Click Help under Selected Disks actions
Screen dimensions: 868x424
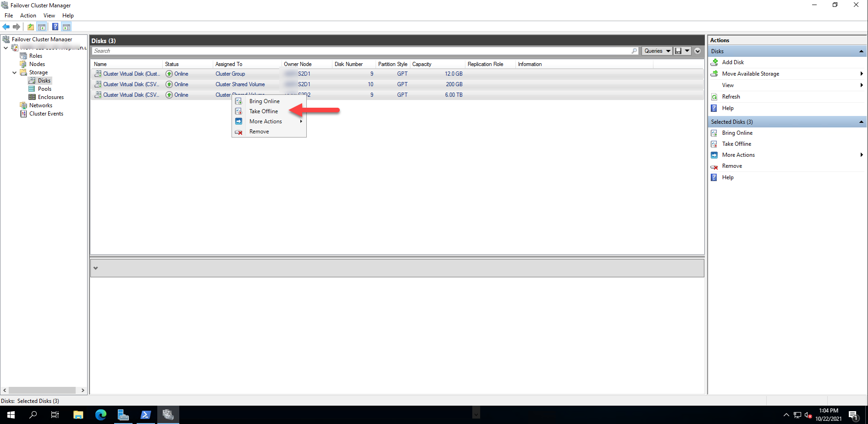(728, 177)
